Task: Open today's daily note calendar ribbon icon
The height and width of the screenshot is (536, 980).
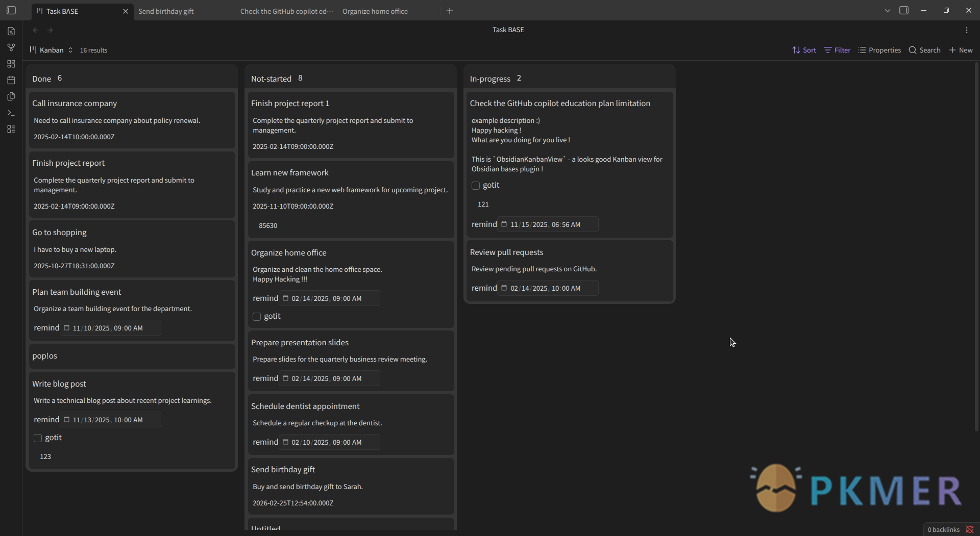Action: (x=11, y=80)
